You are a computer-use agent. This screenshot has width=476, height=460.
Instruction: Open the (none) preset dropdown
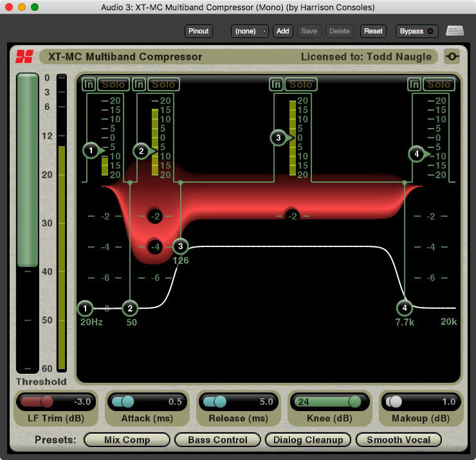pos(250,31)
